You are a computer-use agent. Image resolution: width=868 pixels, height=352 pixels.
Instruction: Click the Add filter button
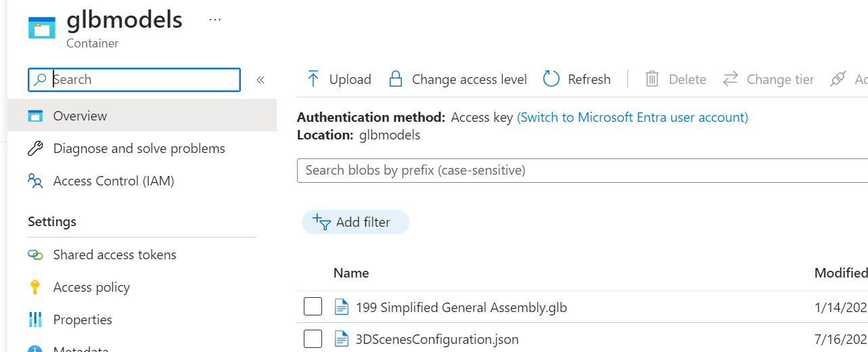point(355,222)
